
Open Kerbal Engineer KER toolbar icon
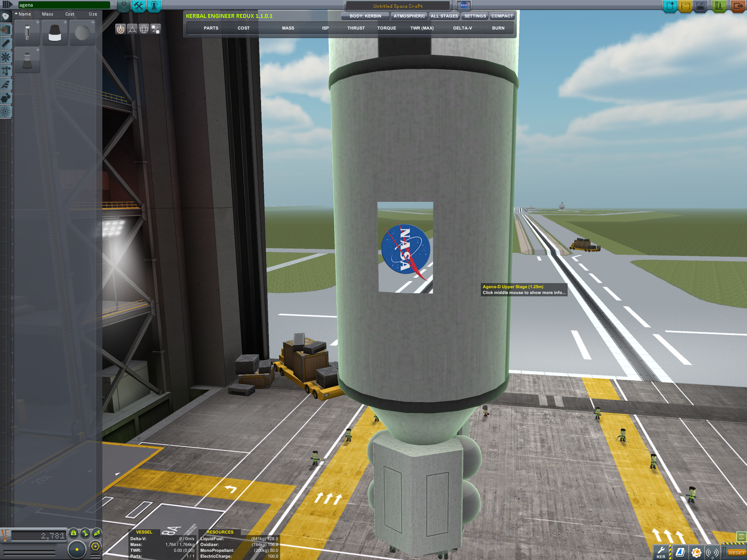point(661,552)
